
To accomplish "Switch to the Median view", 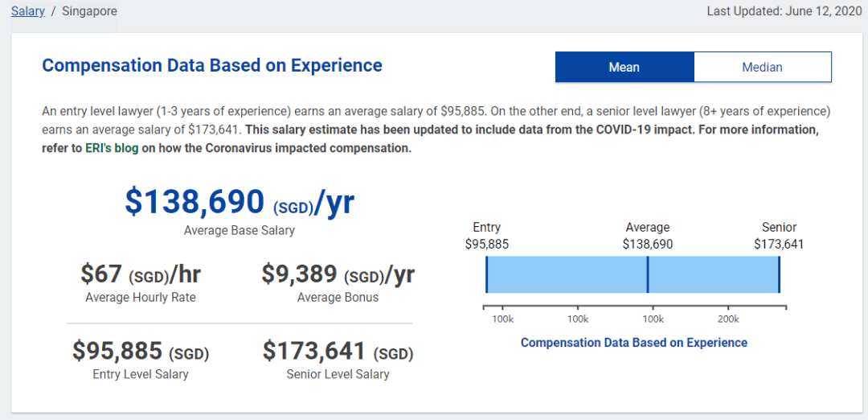I will tap(762, 67).
